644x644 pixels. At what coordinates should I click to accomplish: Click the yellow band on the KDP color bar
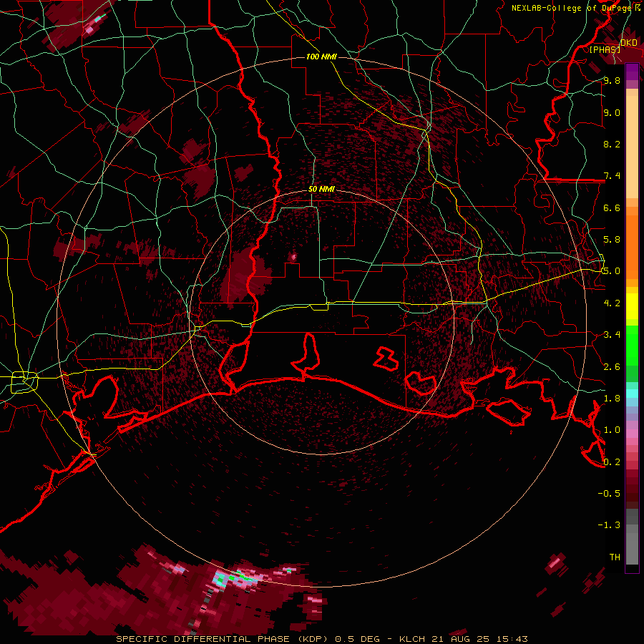point(632,306)
